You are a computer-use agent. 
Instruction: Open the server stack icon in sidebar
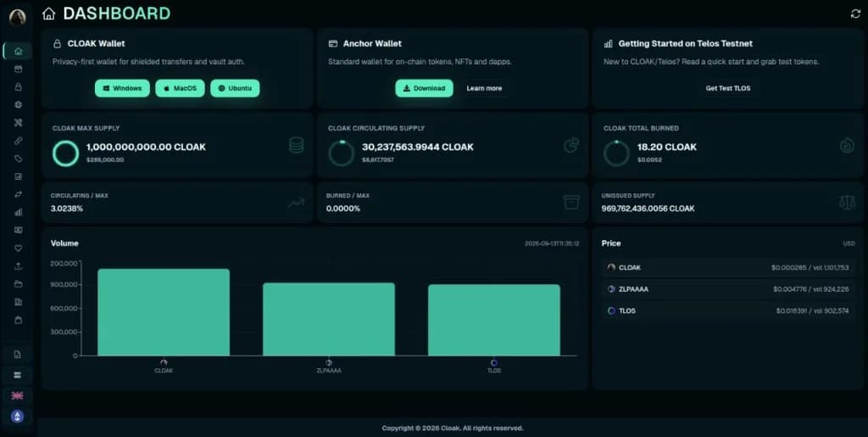18,375
